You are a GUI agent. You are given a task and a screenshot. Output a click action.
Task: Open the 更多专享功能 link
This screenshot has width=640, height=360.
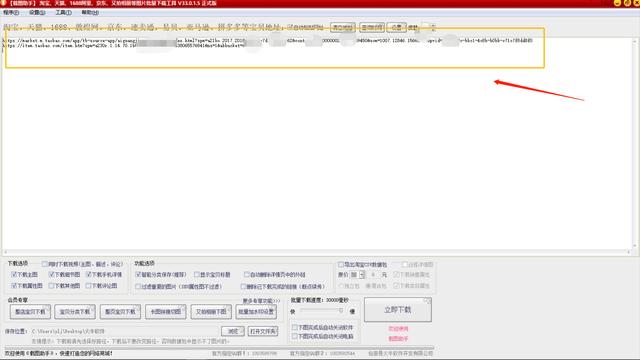[x=261, y=301]
